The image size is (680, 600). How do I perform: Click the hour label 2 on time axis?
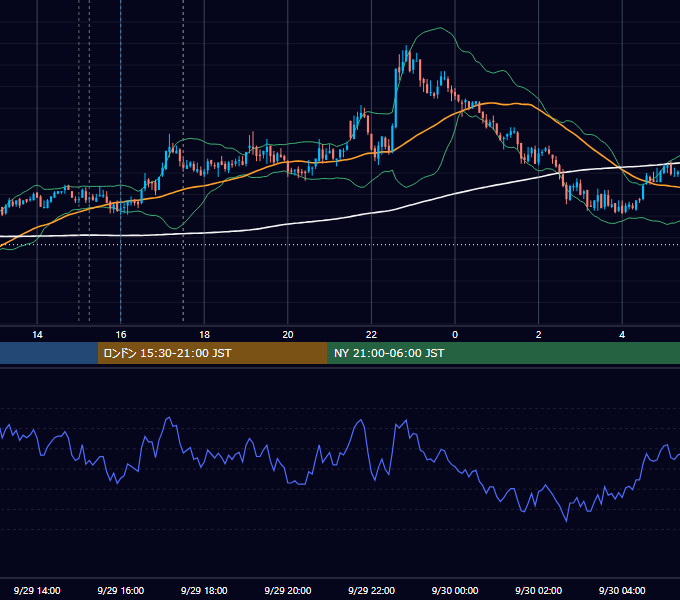click(x=538, y=335)
